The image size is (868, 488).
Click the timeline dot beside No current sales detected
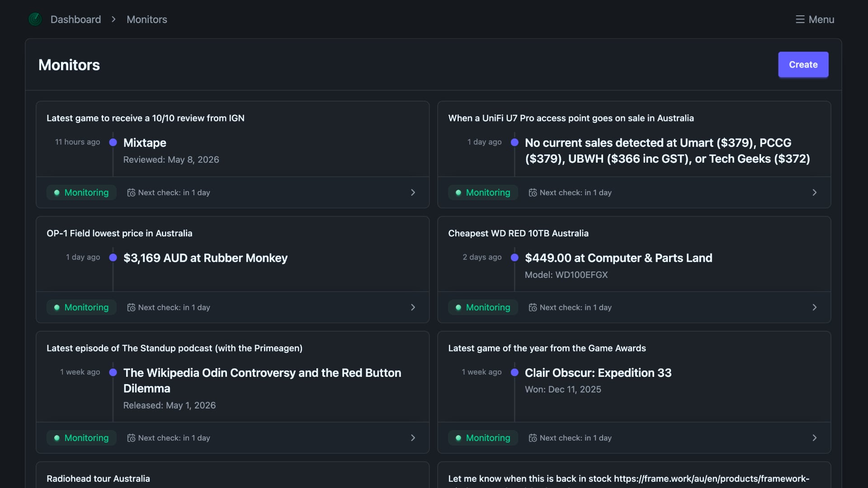coord(514,142)
